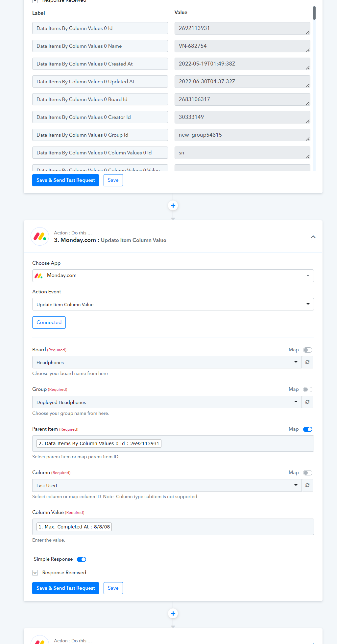Open the Column dropdown showing Last Used
This screenshot has width=337, height=644.
[x=167, y=485]
